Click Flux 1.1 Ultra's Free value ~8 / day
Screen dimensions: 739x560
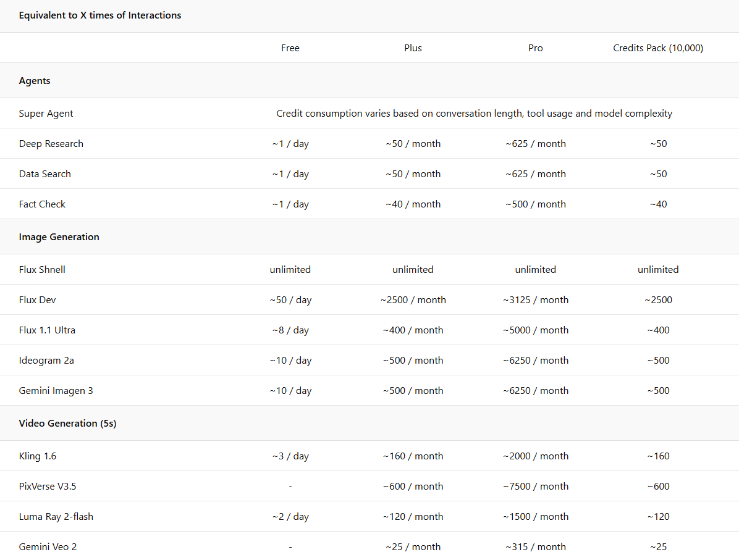[290, 330]
